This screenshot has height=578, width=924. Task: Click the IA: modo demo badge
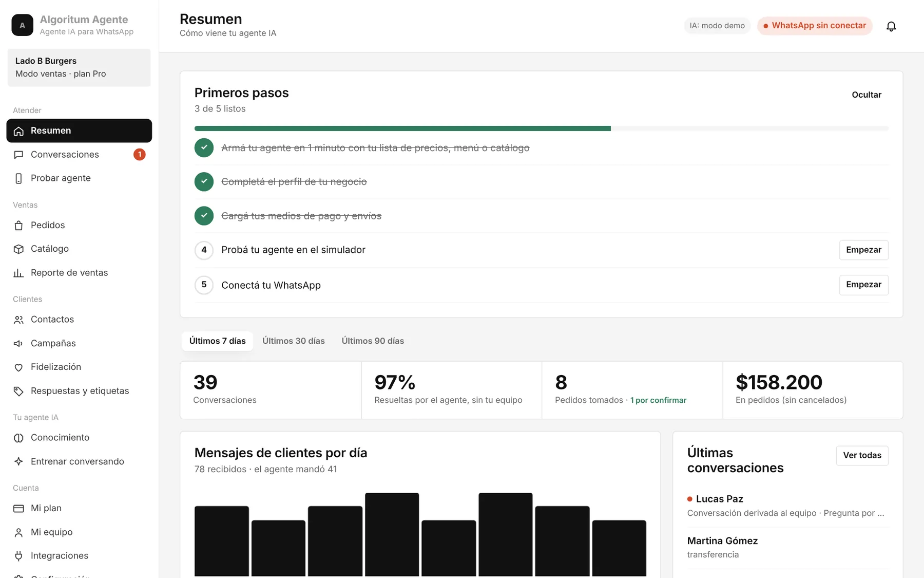coord(717,26)
